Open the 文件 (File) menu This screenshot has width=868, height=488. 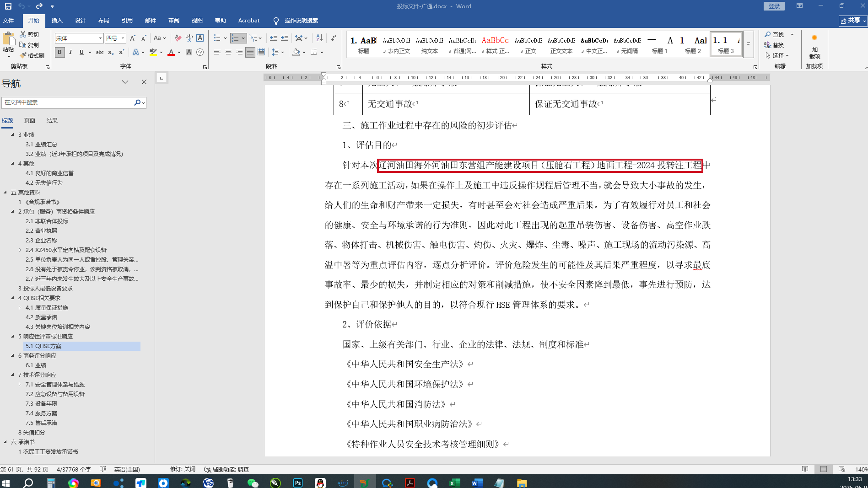point(8,21)
